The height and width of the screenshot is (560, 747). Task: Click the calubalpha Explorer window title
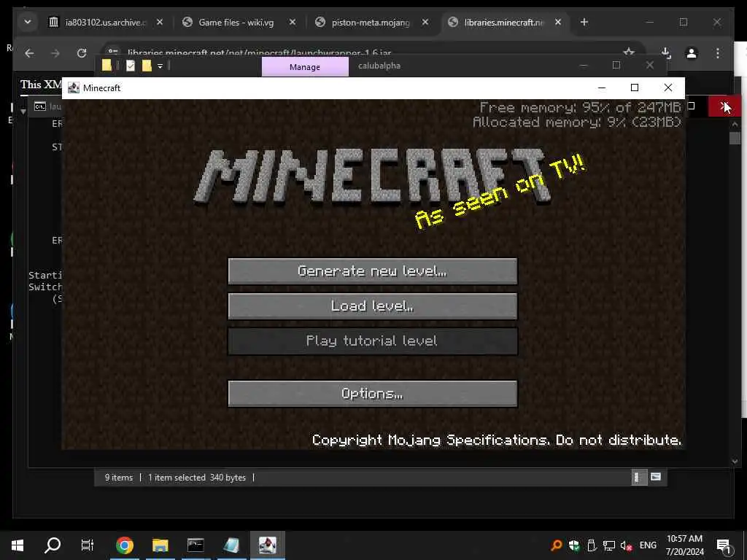379,66
